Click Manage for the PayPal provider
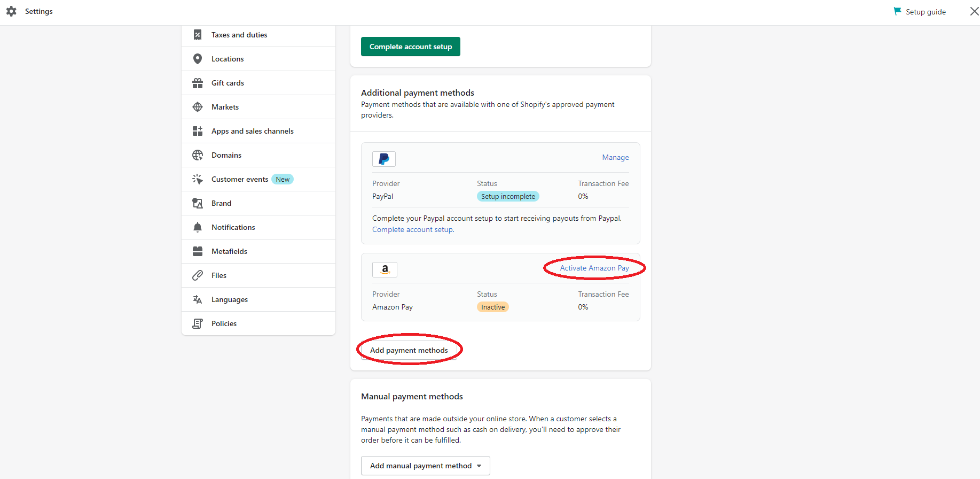 coord(615,157)
